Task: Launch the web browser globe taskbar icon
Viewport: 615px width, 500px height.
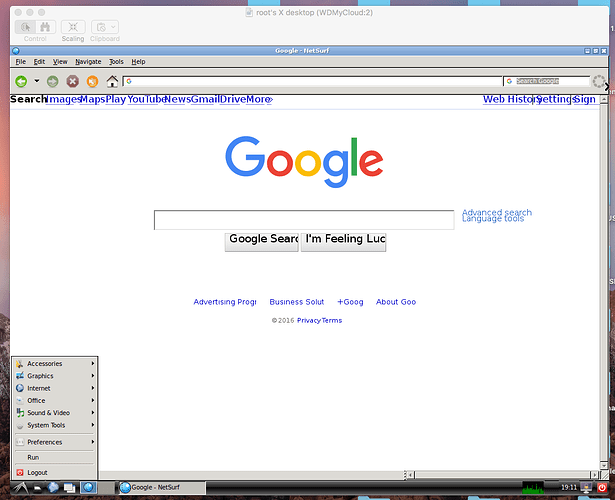Action: click(53, 487)
